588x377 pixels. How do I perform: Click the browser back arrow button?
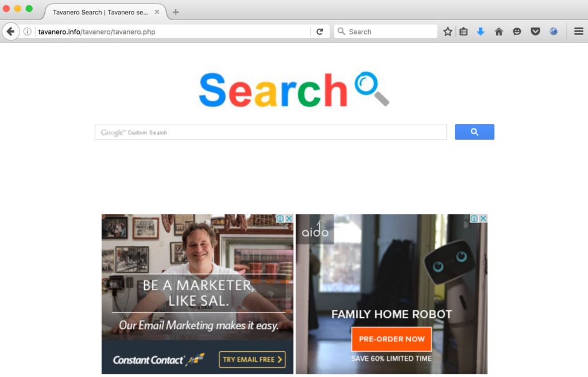coord(10,32)
